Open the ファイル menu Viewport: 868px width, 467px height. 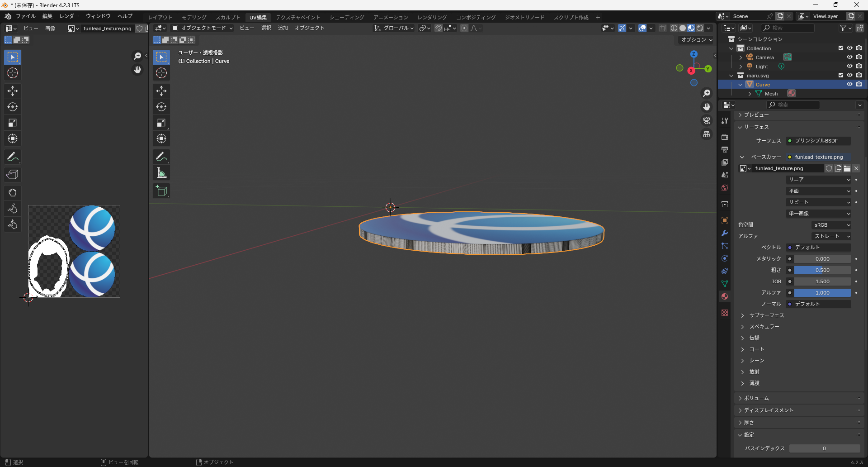pos(25,16)
